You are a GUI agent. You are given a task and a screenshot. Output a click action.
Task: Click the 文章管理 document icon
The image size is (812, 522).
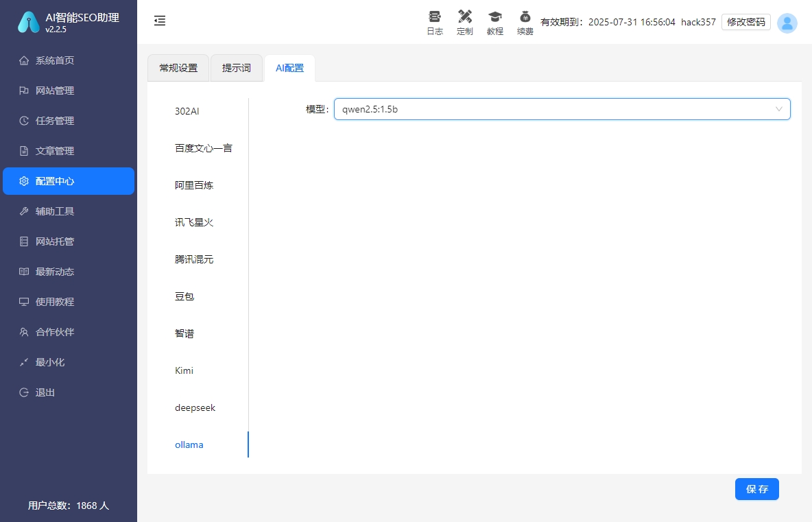[24, 151]
